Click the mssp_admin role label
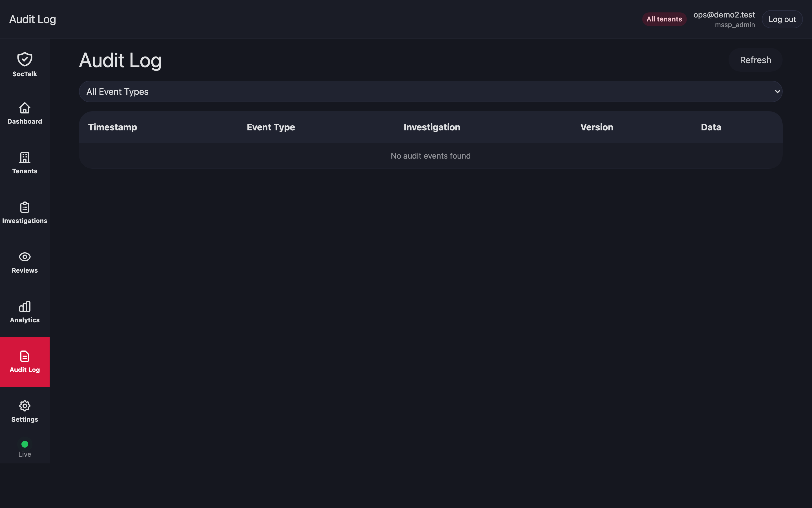Screen dimensions: 812x508 (x=735, y=25)
